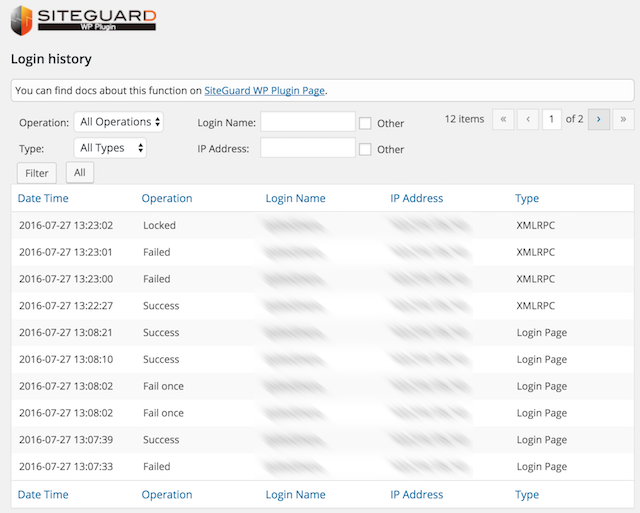The width and height of the screenshot is (640, 513).
Task: Click the All button
Action: (x=80, y=172)
